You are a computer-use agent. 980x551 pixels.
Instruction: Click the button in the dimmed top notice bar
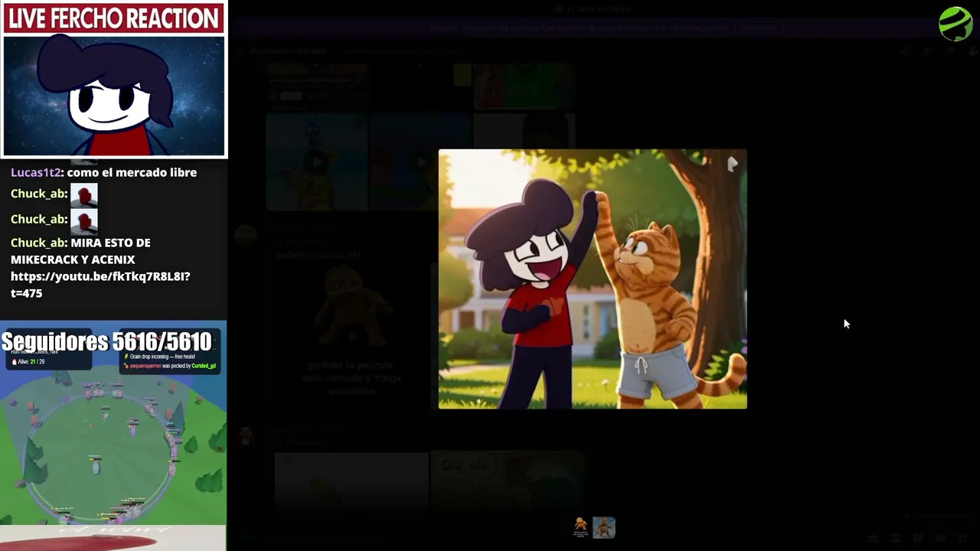[759, 28]
